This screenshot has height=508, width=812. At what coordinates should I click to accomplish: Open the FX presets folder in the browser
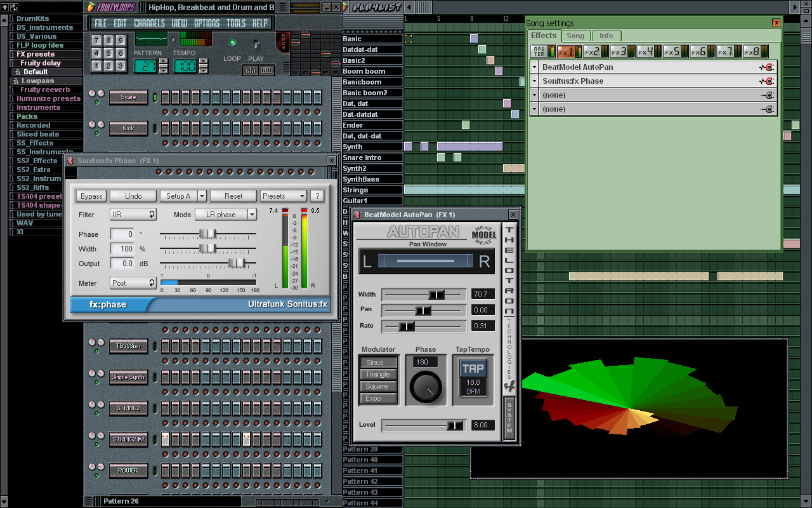tap(36, 54)
